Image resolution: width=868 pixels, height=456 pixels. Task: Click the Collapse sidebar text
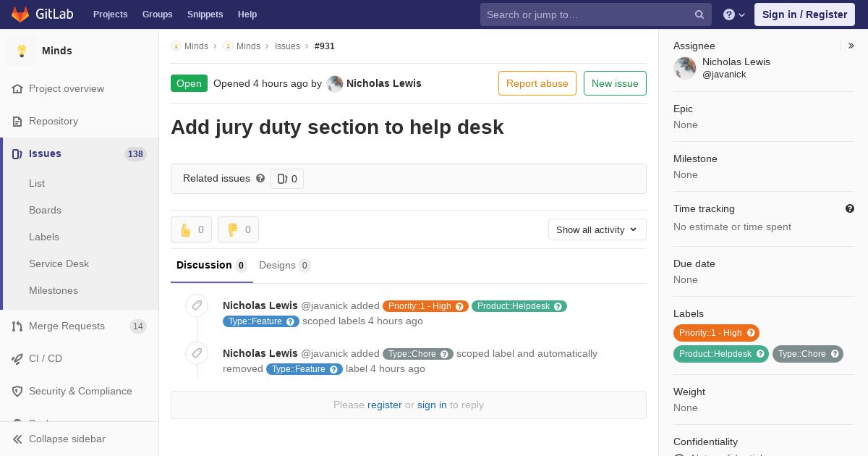67,439
